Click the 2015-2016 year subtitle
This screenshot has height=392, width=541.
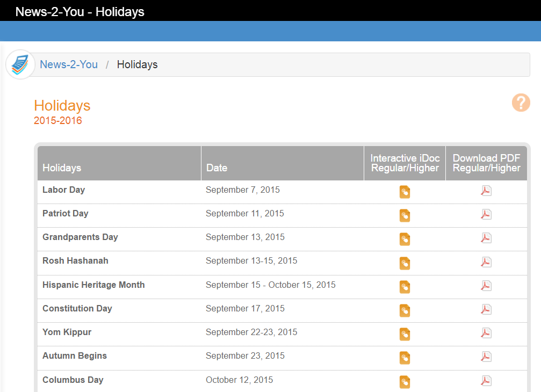click(x=58, y=121)
